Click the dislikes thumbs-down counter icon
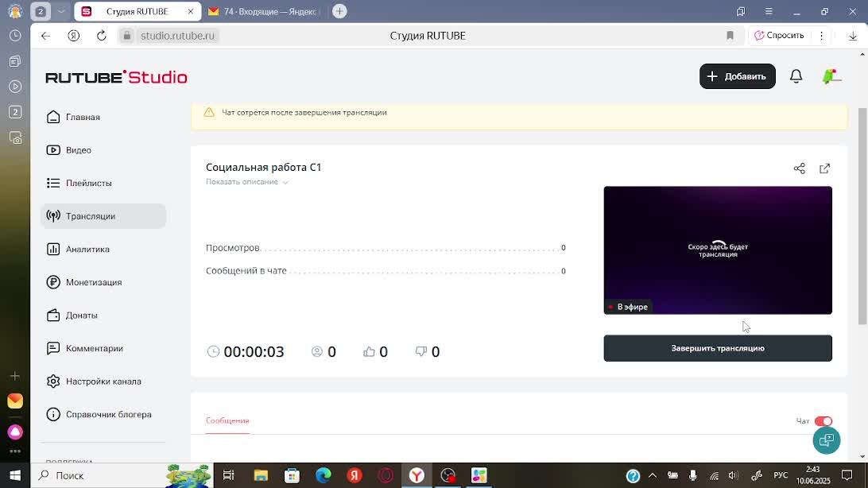Viewport: 868px width, 488px height. pyautogui.click(x=421, y=351)
